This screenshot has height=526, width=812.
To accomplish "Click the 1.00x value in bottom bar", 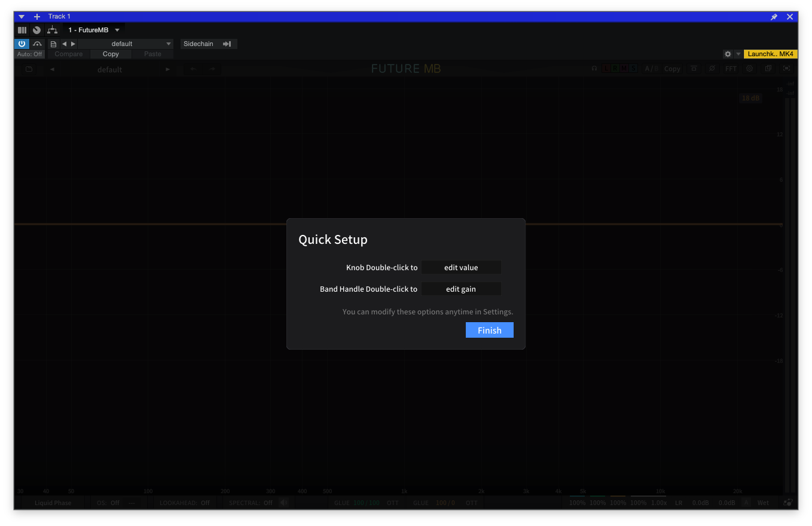I will click(659, 503).
